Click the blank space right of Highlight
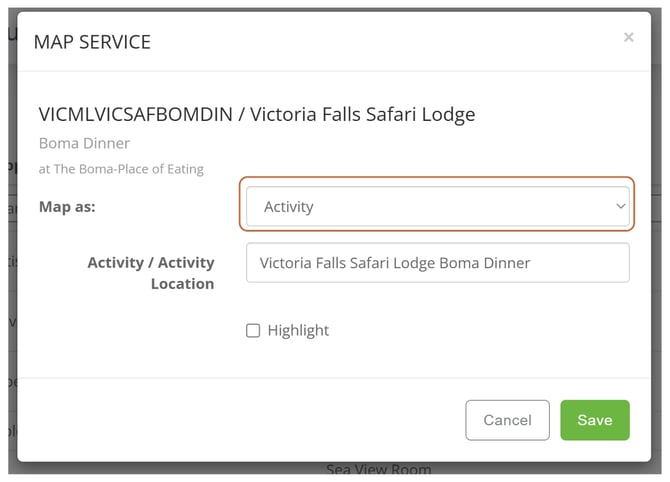Viewport: 670px width, 482px height. click(x=480, y=331)
